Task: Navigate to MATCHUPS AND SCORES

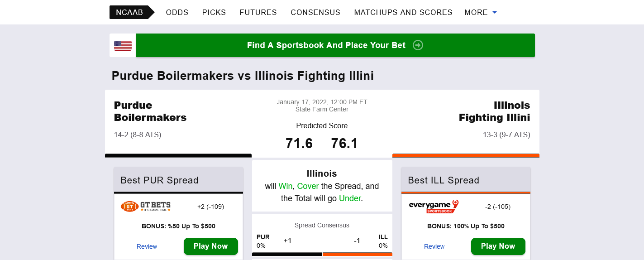Action: [x=403, y=12]
